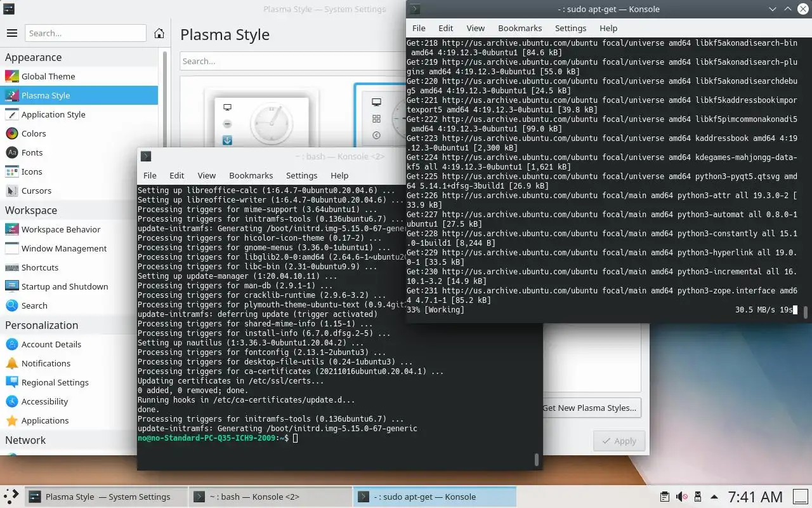Switch to bash Konsole <2> taskbar entry
812x508 pixels.
[x=271, y=497]
